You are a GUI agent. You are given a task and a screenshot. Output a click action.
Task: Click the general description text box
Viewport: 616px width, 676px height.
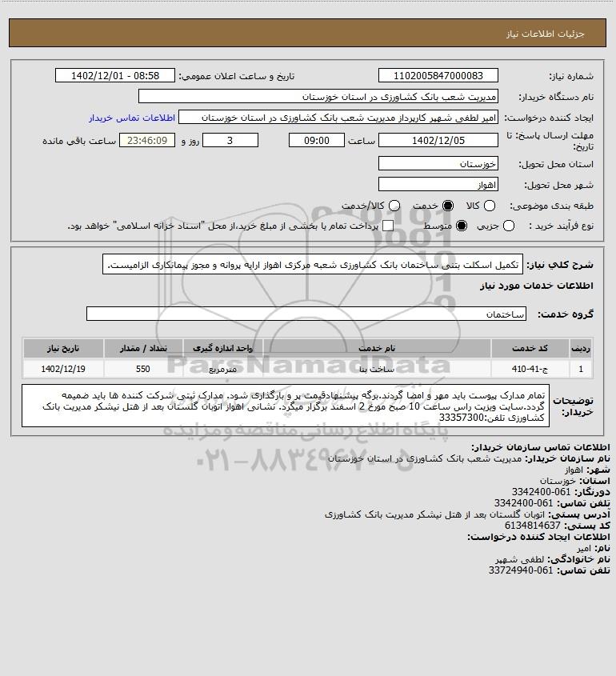pyautogui.click(x=313, y=264)
